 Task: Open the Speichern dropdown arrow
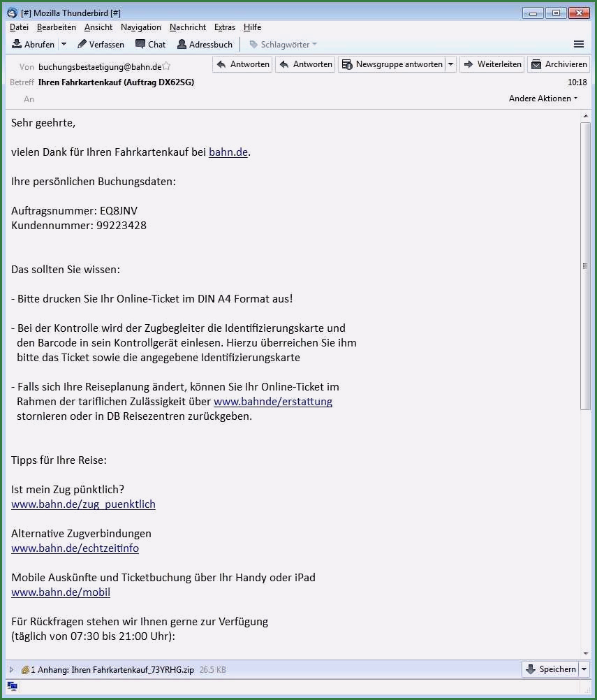pos(584,669)
